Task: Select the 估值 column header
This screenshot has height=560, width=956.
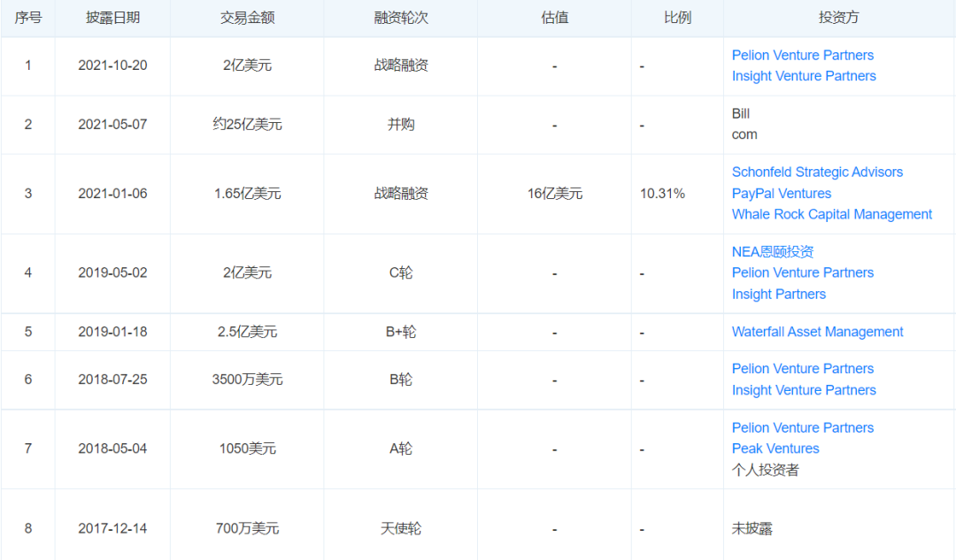Action: [x=554, y=18]
